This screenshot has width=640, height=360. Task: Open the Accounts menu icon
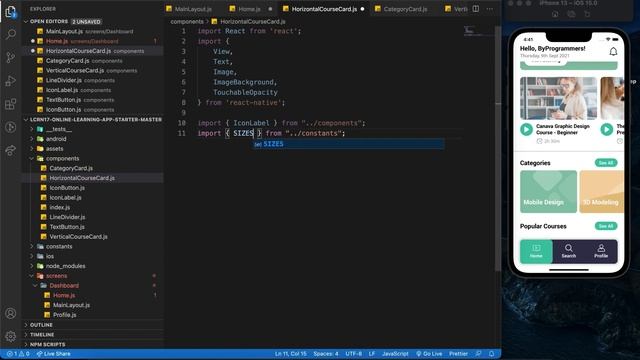pyautogui.click(x=11, y=313)
